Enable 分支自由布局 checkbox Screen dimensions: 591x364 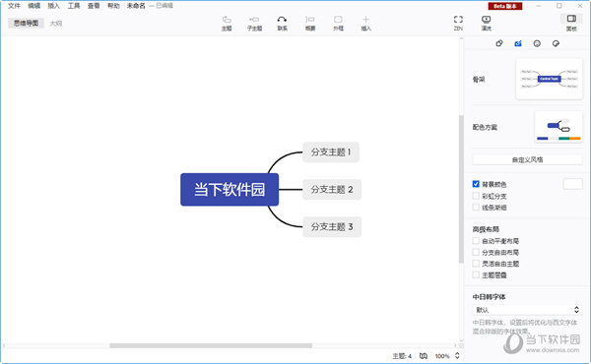click(x=476, y=252)
